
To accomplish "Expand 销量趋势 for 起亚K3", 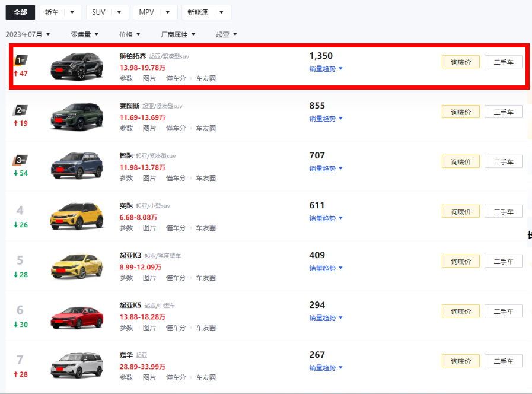I will (326, 268).
